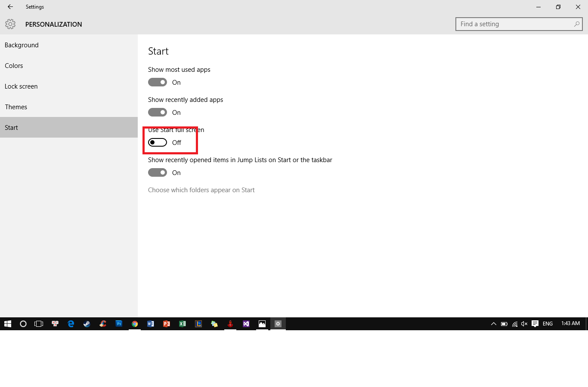This screenshot has width=588, height=387.
Task: Open Excel from the taskbar
Action: pos(183,324)
